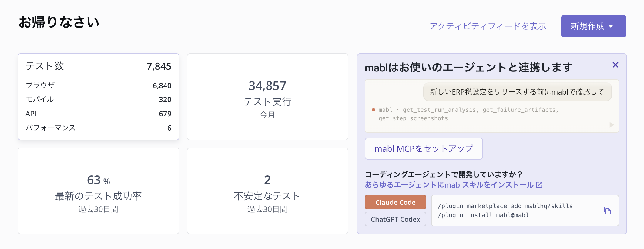Screen dimensions: 644x249
Task: Open the 不安定なテスト card
Action: [x=267, y=191]
